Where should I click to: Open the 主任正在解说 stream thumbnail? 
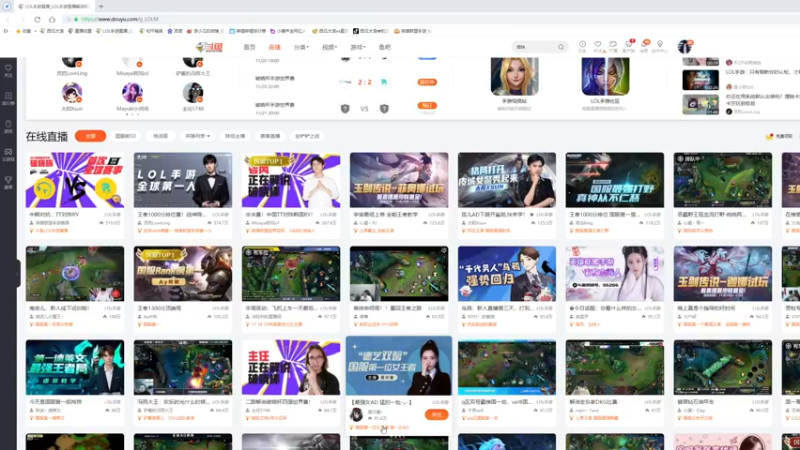point(291,367)
